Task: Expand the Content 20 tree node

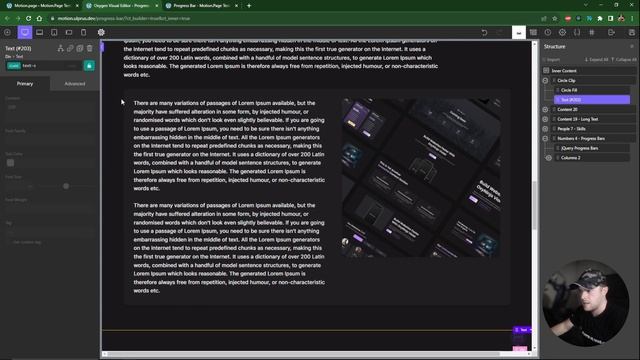Action: click(545, 109)
